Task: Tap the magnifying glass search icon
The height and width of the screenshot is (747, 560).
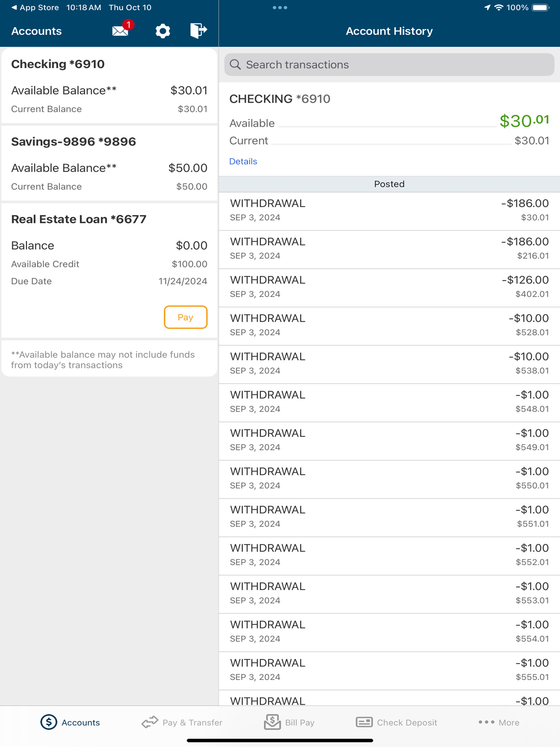Action: [235, 65]
